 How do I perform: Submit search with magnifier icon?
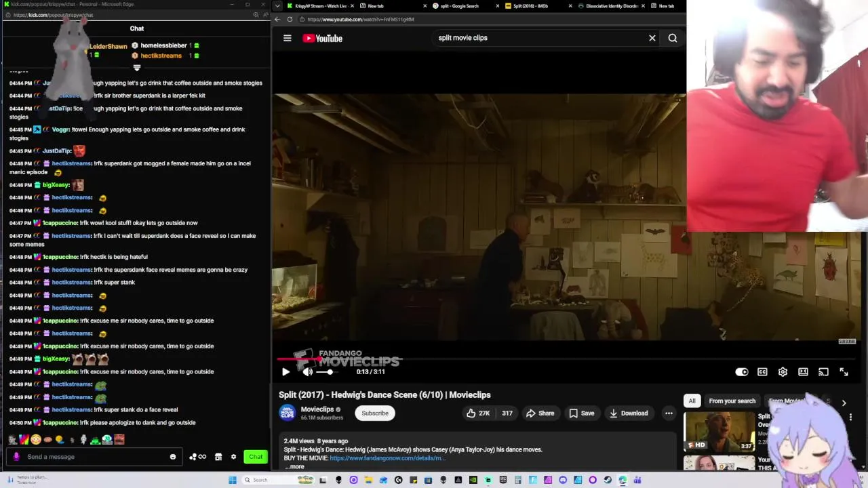673,38
